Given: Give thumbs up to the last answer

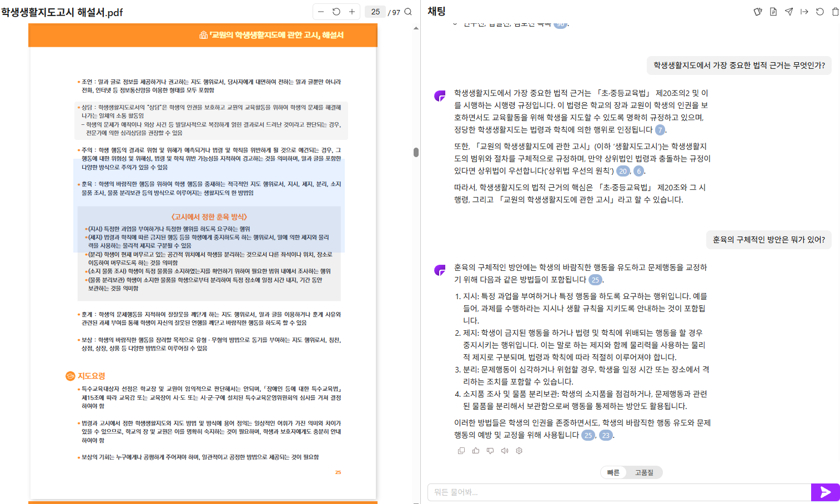Looking at the screenshot, I should click(476, 451).
